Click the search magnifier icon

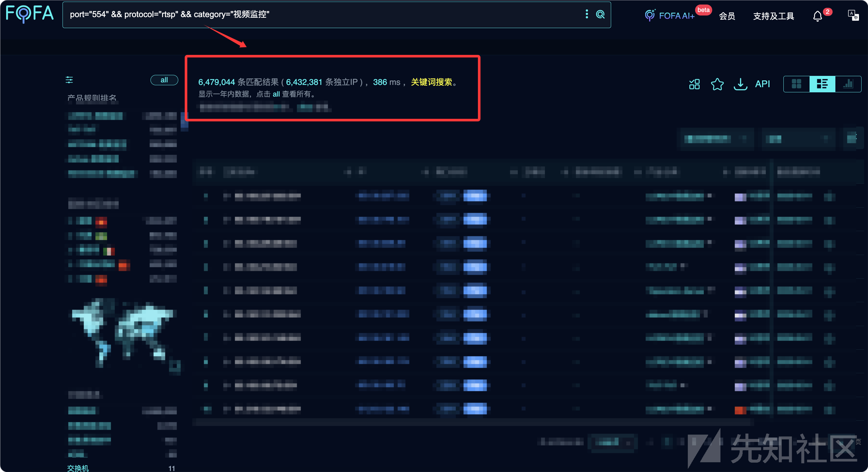600,14
